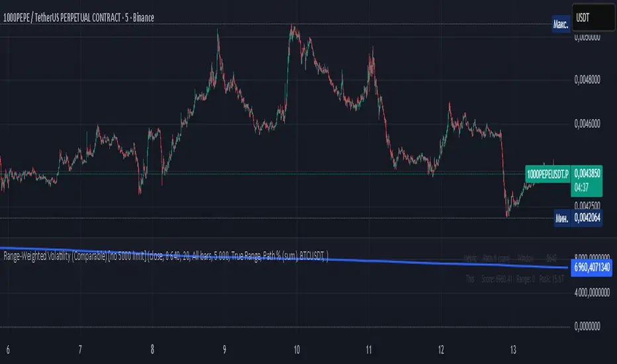The width and height of the screenshot is (617, 364).
Task: Click the date label 8 on time axis
Action: pyautogui.click(x=152, y=350)
